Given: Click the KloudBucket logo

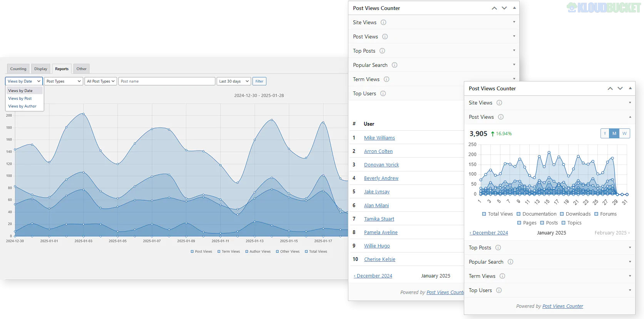Looking at the screenshot, I should pos(604,8).
